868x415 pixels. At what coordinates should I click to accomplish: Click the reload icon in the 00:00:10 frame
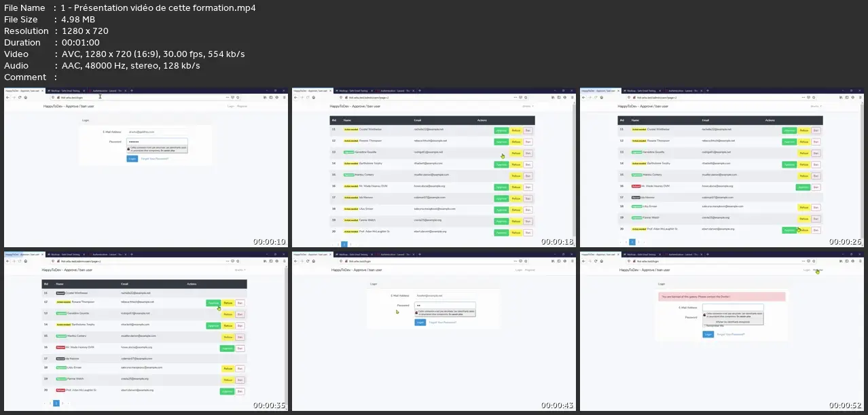tap(20, 97)
